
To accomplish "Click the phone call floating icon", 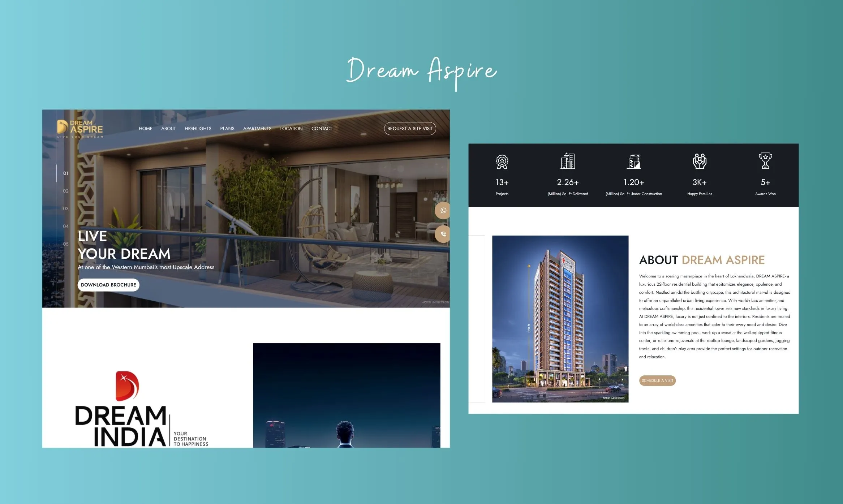I will [443, 234].
